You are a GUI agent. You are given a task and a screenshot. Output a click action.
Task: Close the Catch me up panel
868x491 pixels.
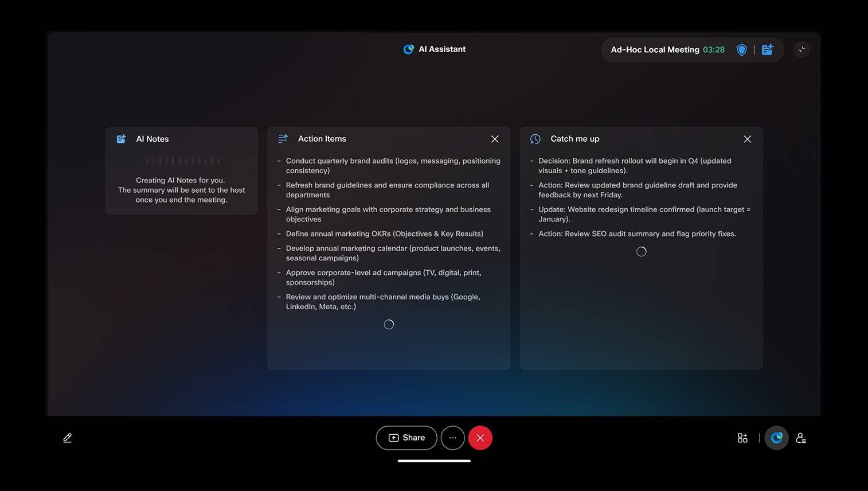click(x=747, y=139)
